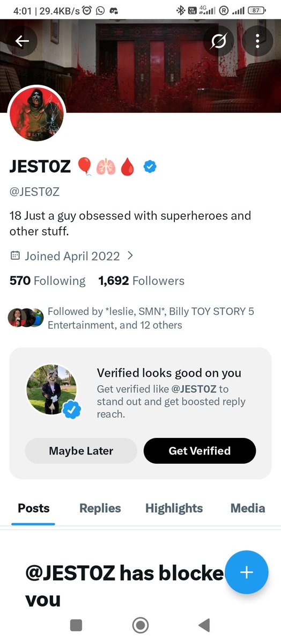Image resolution: width=281 pixels, height=644 pixels.
Task: Open the 570 Following list
Action: click(47, 281)
